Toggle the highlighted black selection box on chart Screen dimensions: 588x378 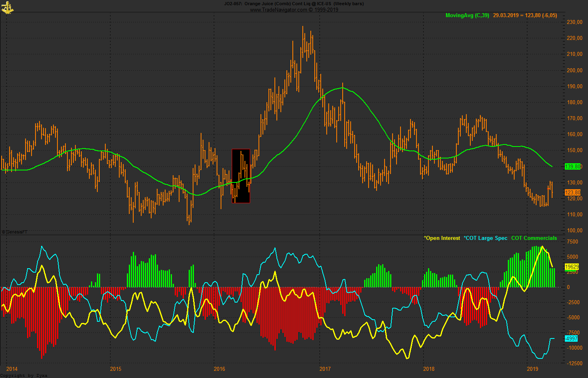point(241,176)
